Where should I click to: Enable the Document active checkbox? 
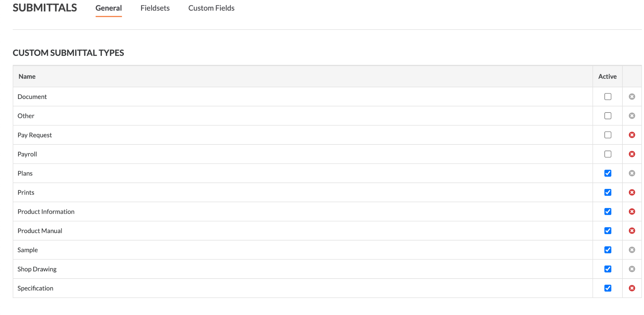[x=608, y=97]
